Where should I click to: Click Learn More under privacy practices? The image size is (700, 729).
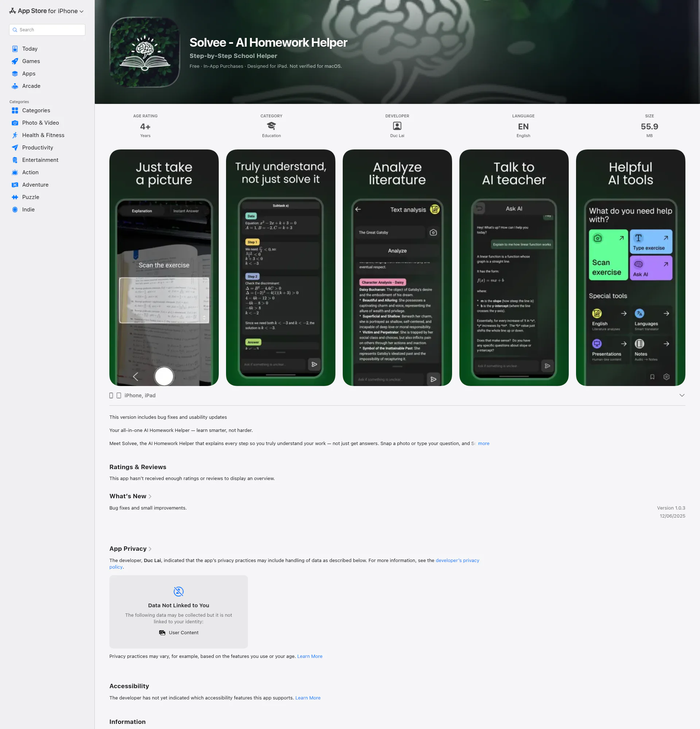pyautogui.click(x=310, y=656)
